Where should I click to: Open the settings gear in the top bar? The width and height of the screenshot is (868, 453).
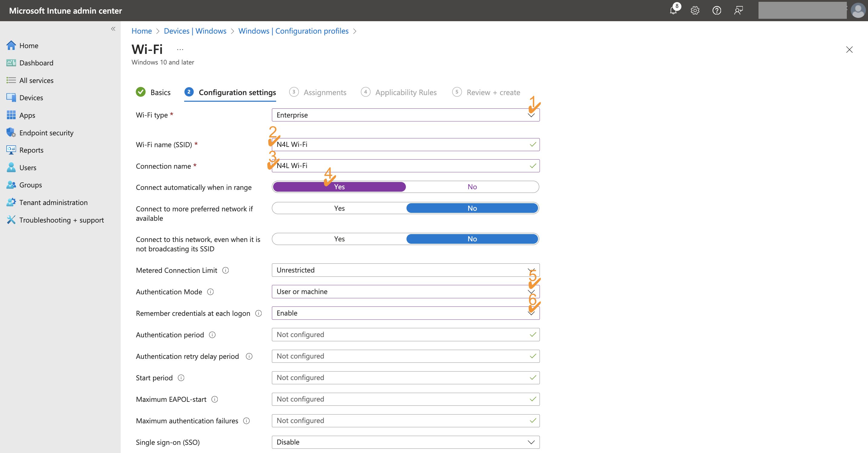(x=695, y=11)
